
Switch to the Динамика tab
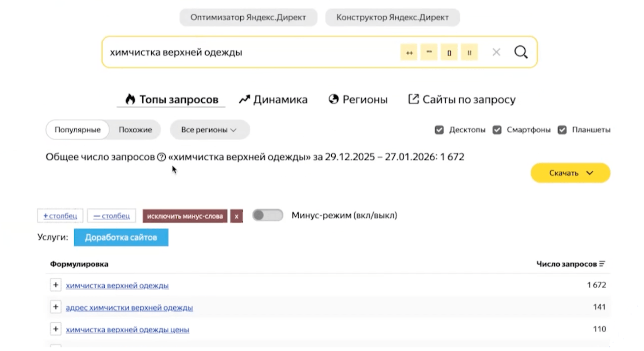tap(273, 100)
